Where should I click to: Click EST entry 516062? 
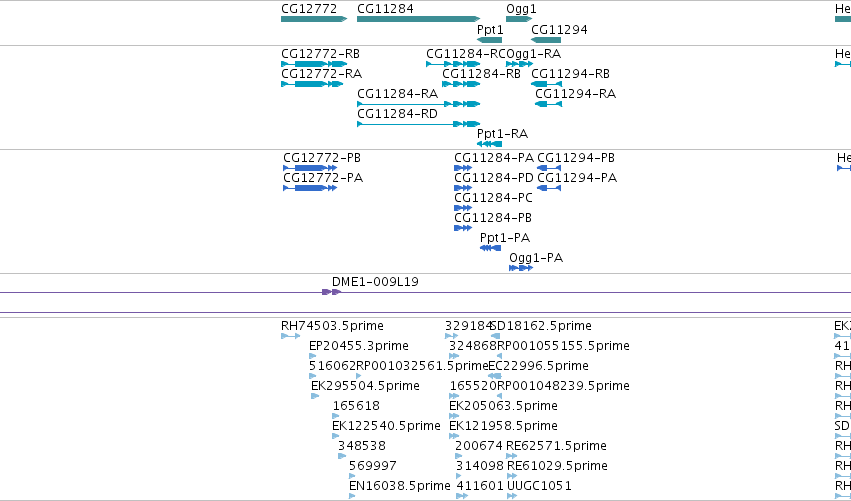332,366
